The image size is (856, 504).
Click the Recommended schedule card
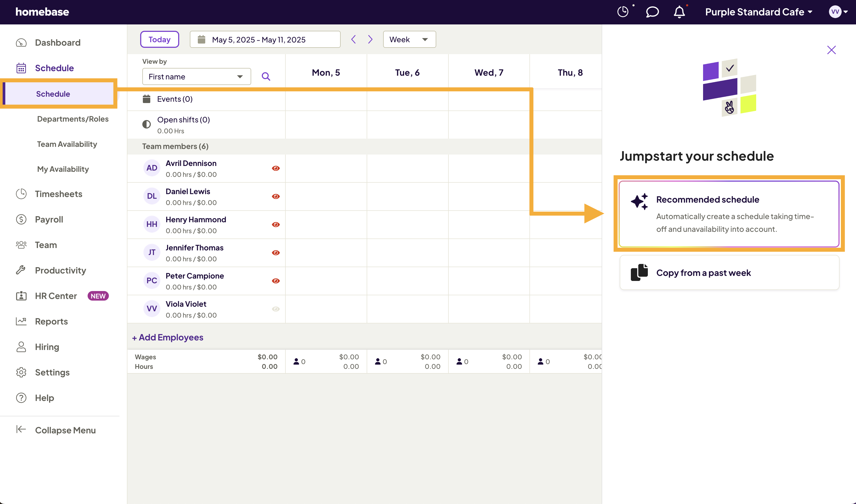pos(729,213)
